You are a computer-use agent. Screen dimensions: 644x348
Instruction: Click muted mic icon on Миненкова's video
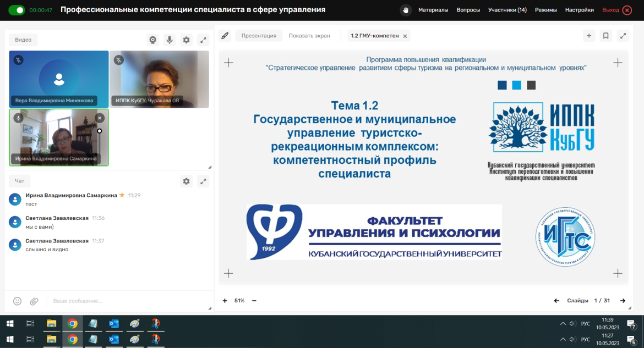(18, 60)
